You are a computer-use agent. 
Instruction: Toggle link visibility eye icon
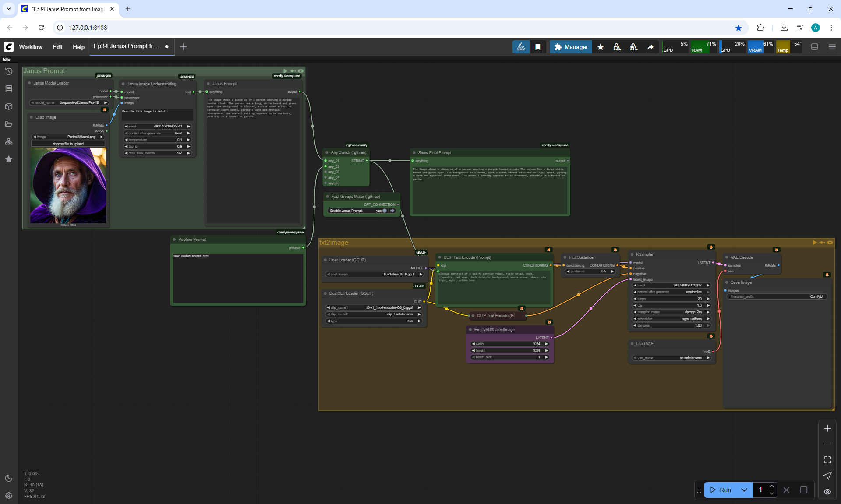point(827,491)
